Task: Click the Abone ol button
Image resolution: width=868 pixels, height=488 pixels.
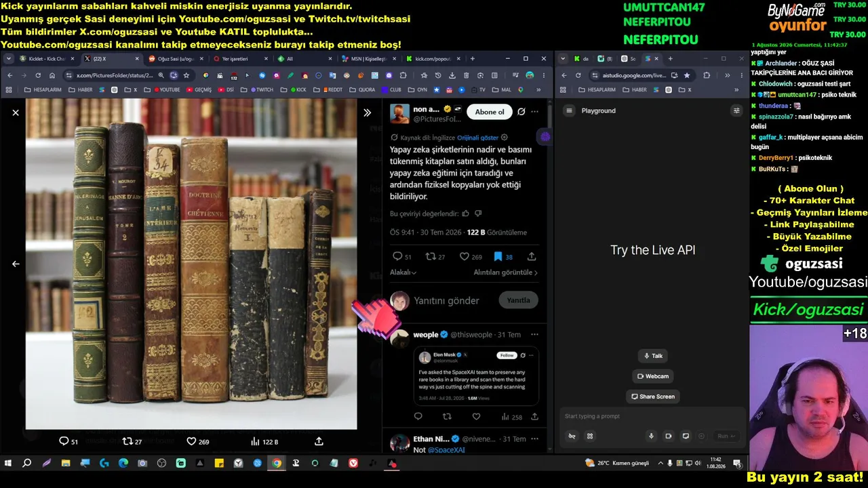Action: coord(490,112)
